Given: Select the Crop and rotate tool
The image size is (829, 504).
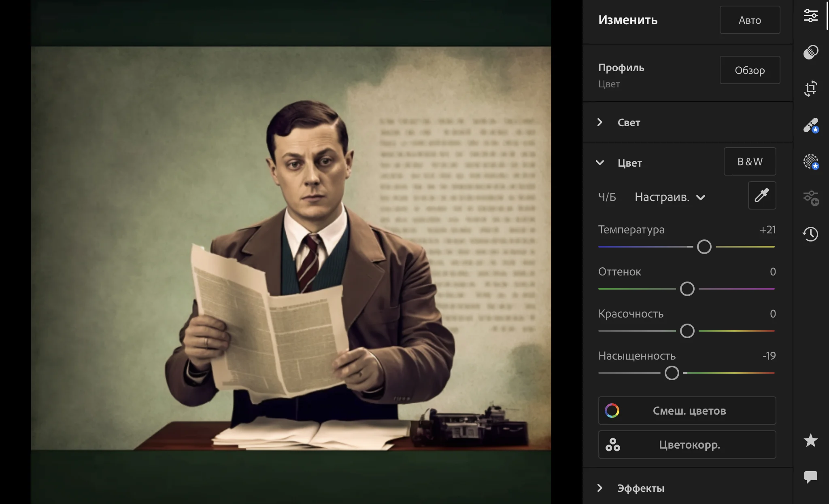Looking at the screenshot, I should point(810,89).
